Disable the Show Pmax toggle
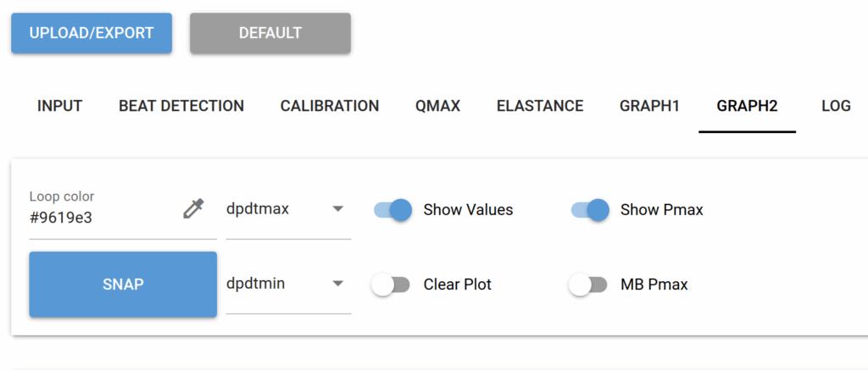 pyautogui.click(x=590, y=210)
